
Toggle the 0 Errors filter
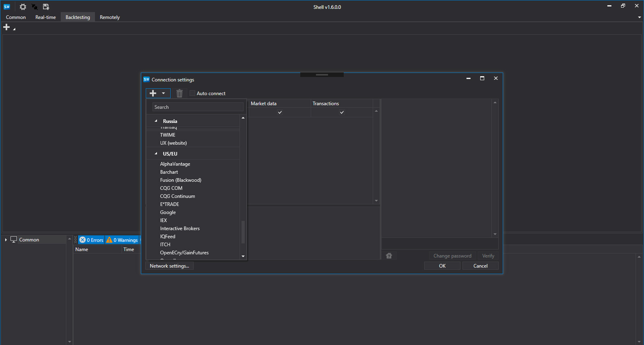pyautogui.click(x=91, y=240)
